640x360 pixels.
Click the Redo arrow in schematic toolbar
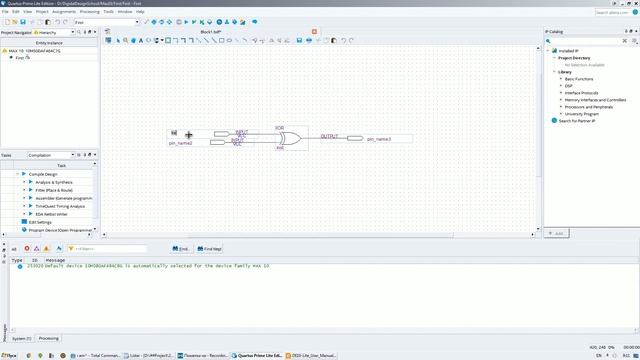click(x=351, y=40)
